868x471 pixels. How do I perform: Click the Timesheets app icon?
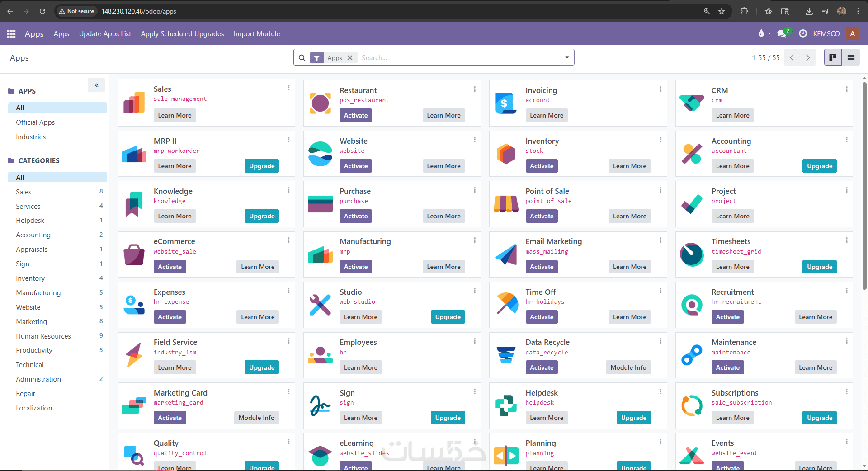pyautogui.click(x=692, y=254)
